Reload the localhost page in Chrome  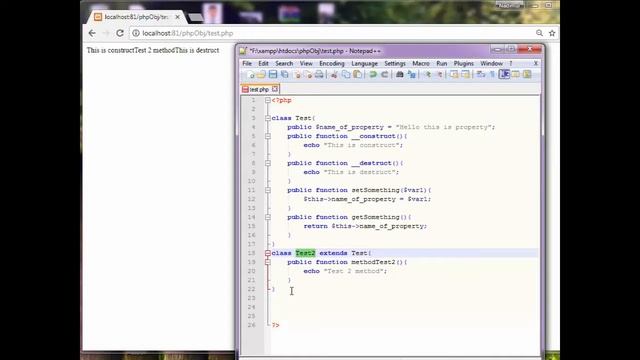[120, 33]
